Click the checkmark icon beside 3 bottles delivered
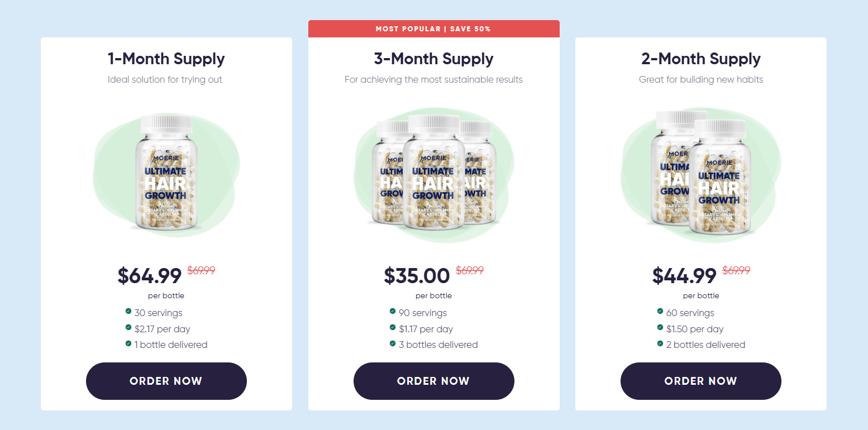 pos(393,343)
